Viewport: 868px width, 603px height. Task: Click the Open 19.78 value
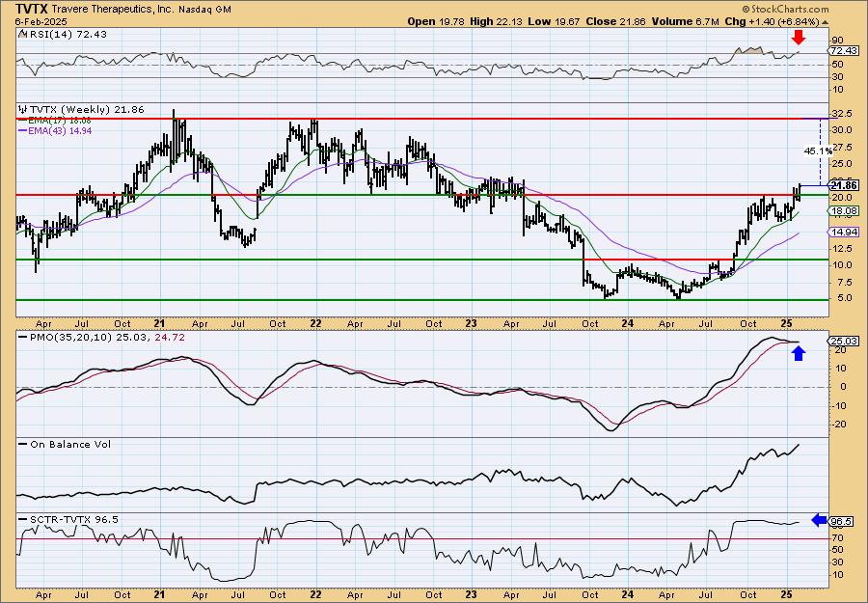tap(437, 21)
